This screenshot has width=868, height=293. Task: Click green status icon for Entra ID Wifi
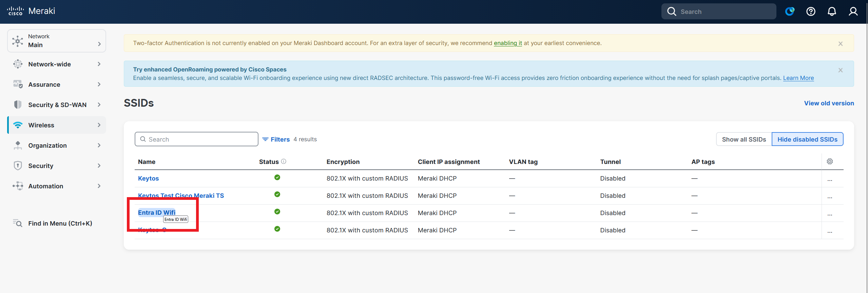click(x=277, y=212)
